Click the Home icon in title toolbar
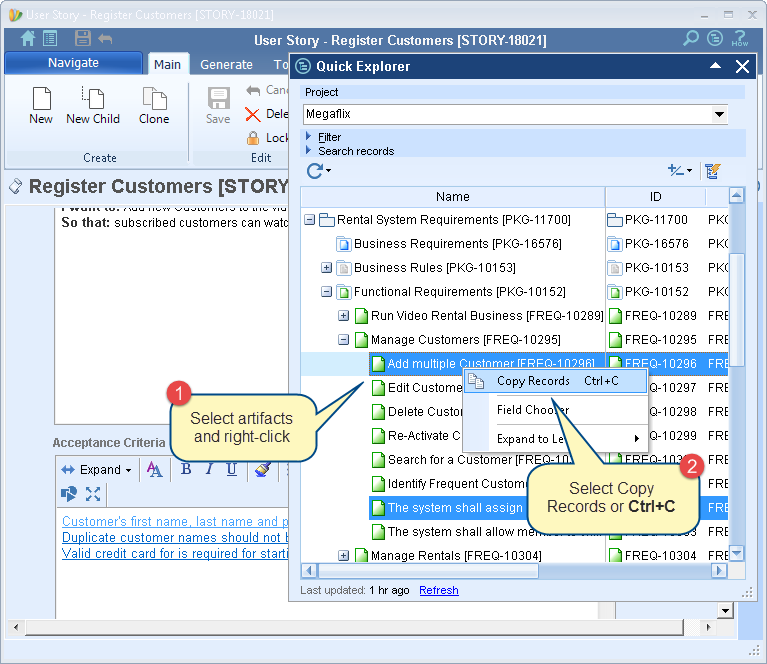Screen dimensions: 767x664 (x=28, y=38)
